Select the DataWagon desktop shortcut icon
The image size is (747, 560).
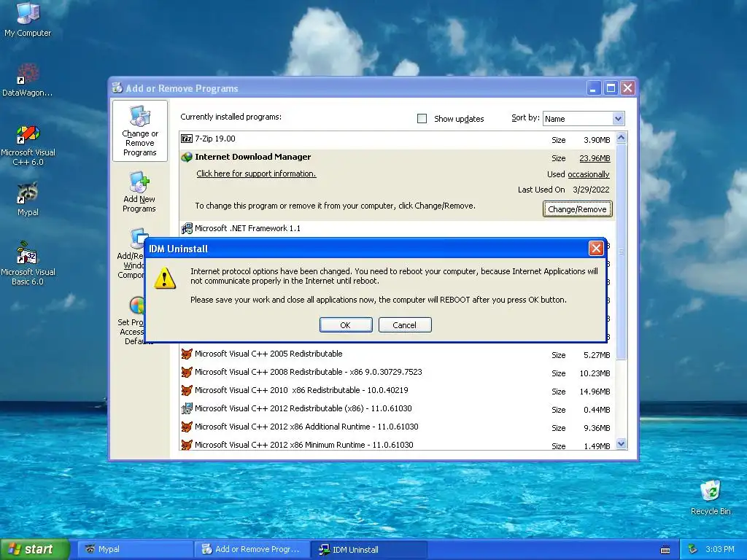click(28, 79)
